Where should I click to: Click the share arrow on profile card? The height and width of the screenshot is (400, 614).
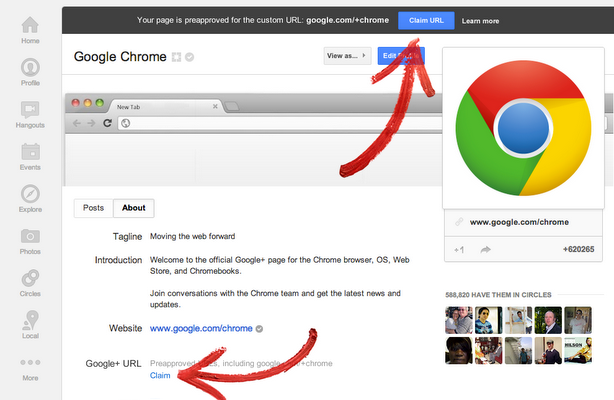click(x=486, y=250)
